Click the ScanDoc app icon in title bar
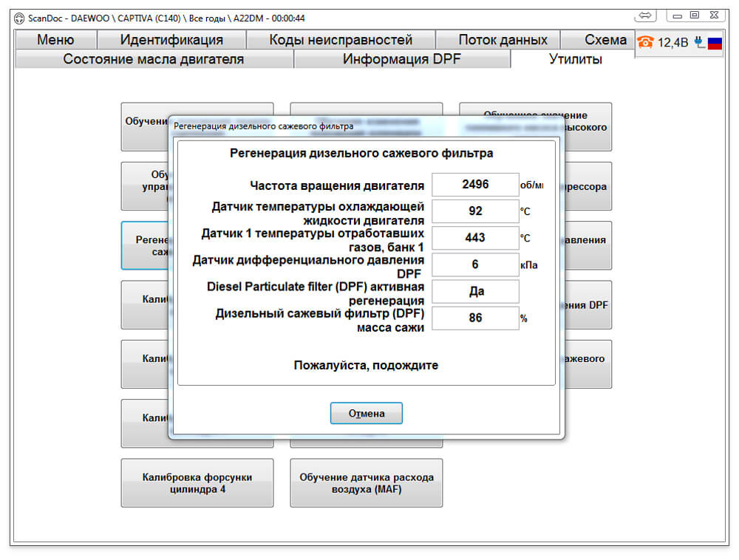This screenshot has width=739, height=560. [x=19, y=18]
